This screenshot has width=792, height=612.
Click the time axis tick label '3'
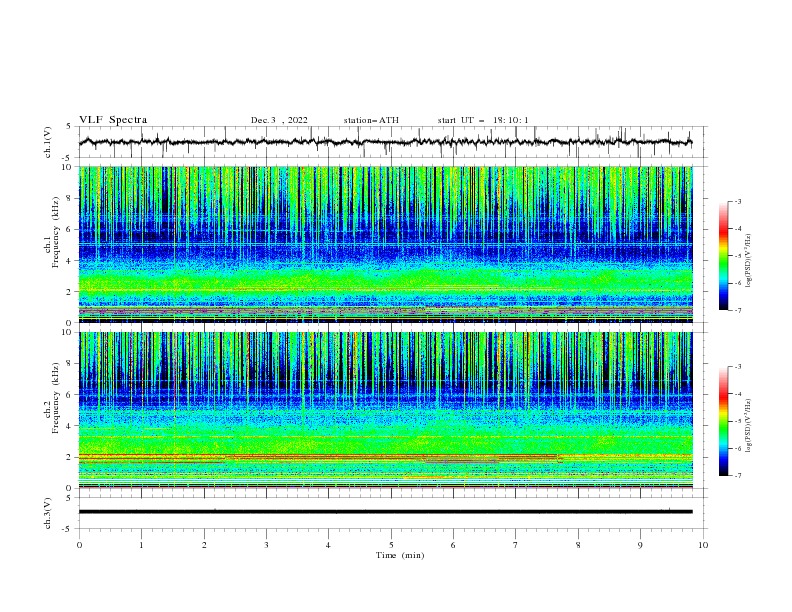(x=266, y=545)
